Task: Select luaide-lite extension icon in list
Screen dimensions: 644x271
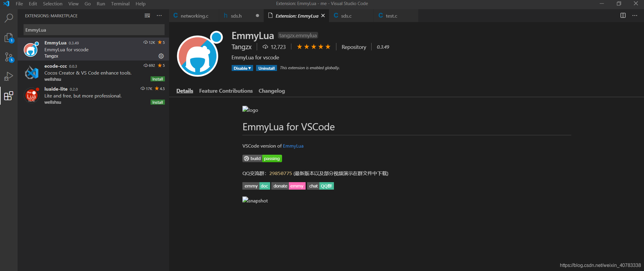Action: 31,95
